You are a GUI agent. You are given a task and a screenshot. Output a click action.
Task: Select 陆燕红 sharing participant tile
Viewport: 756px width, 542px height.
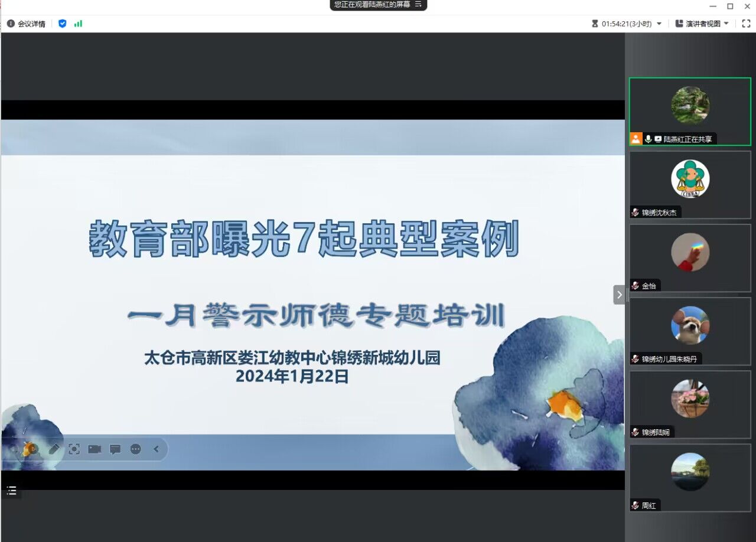pyautogui.click(x=690, y=112)
